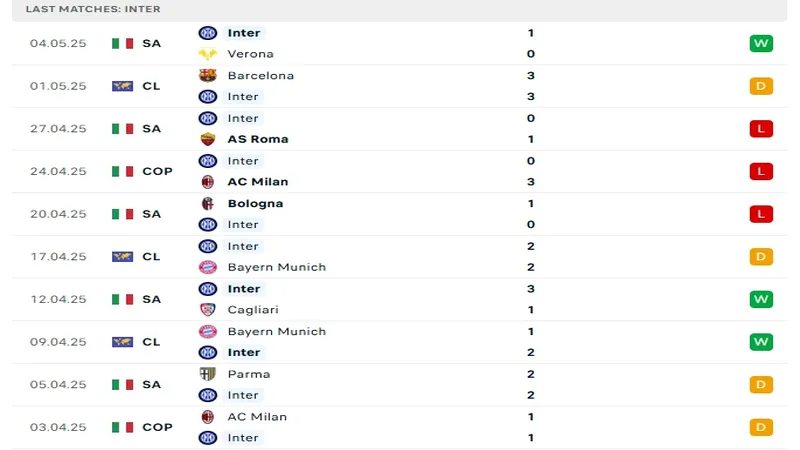
Task: Click the green W badge for Verona match
Action: click(x=761, y=43)
